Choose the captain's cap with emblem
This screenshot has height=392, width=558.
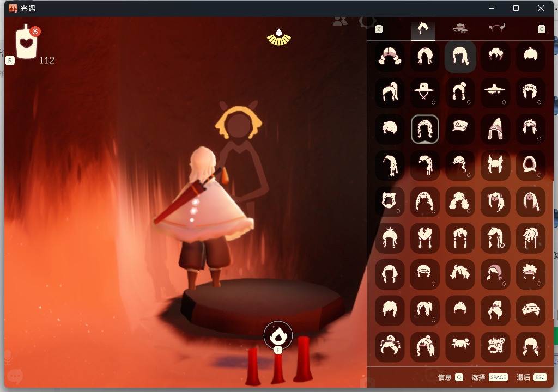tap(460, 129)
